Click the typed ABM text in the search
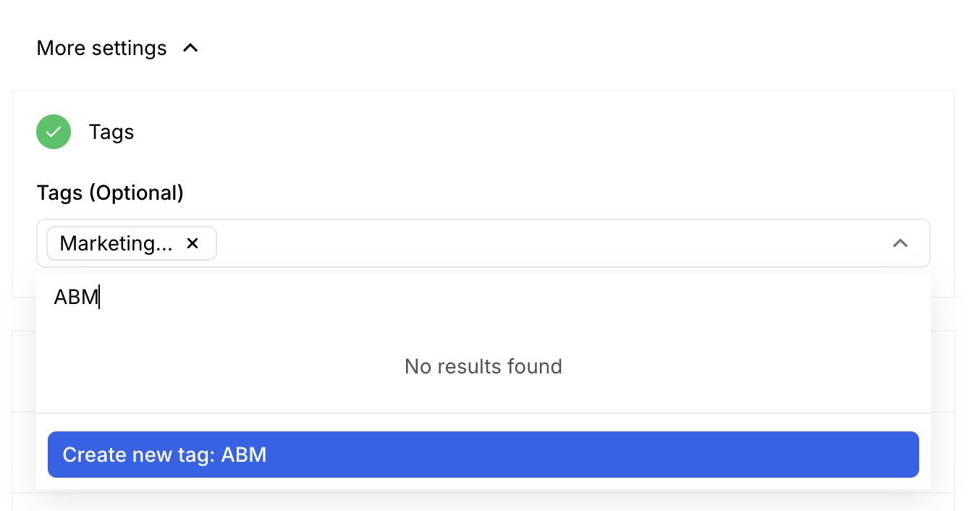This screenshot has height=511, width=980. click(x=76, y=297)
